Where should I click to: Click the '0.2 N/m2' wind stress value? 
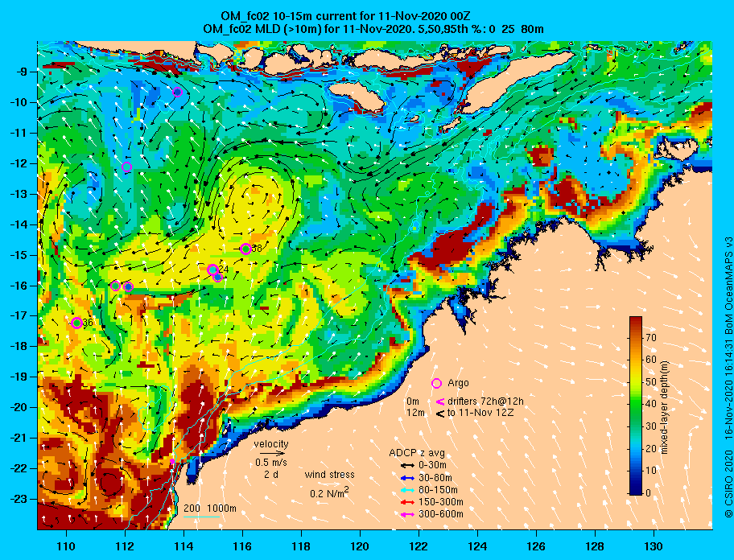pos(329,493)
